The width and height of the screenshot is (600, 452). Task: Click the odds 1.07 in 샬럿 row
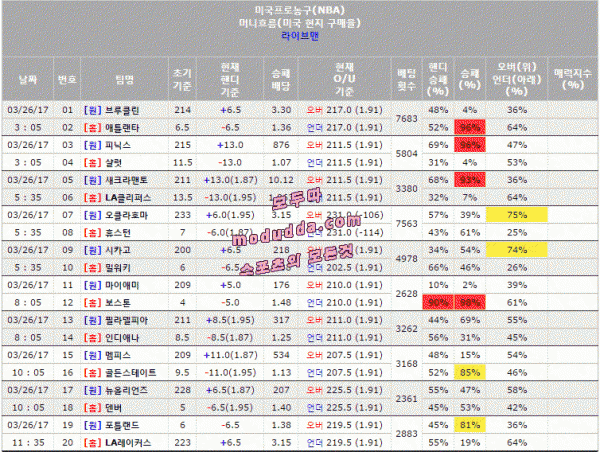coord(281,163)
